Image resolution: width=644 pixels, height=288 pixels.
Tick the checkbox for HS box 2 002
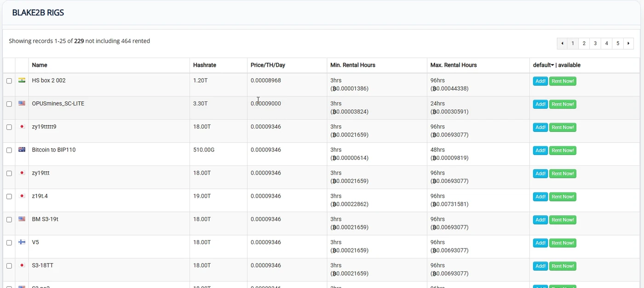(x=9, y=81)
